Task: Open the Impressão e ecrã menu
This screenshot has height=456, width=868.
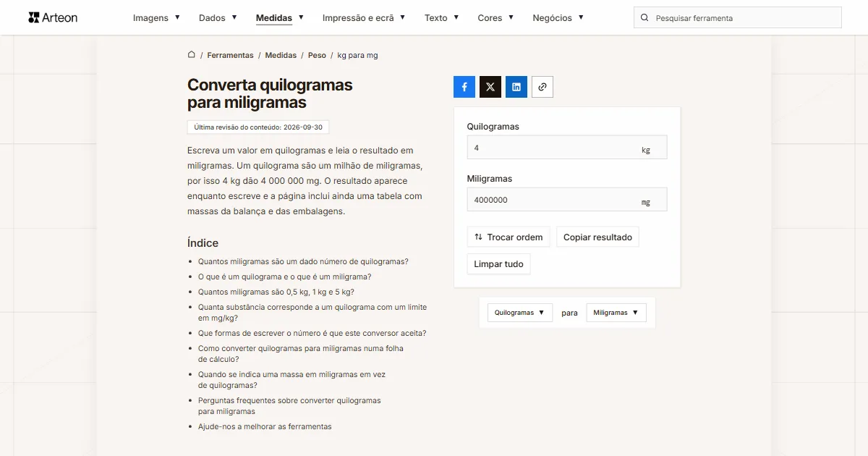Action: (x=364, y=17)
